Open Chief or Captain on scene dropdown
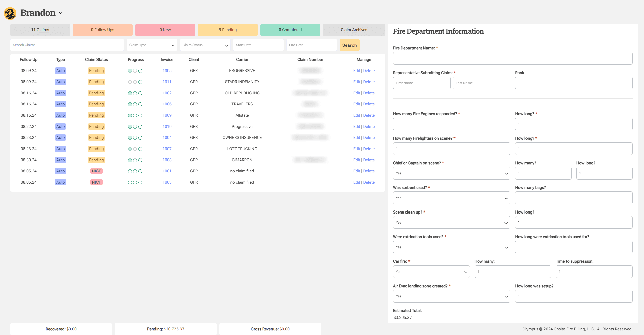This screenshot has height=335, width=644. 451,173
